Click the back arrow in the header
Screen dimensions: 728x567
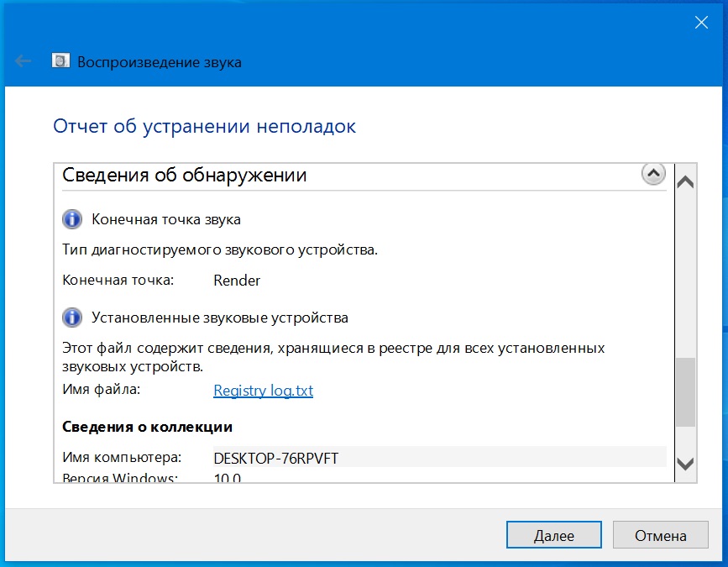point(24,61)
